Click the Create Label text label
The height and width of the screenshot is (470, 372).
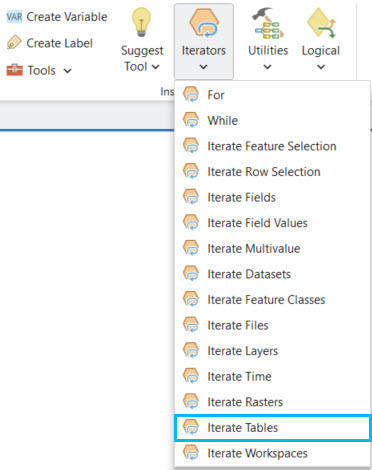point(60,43)
